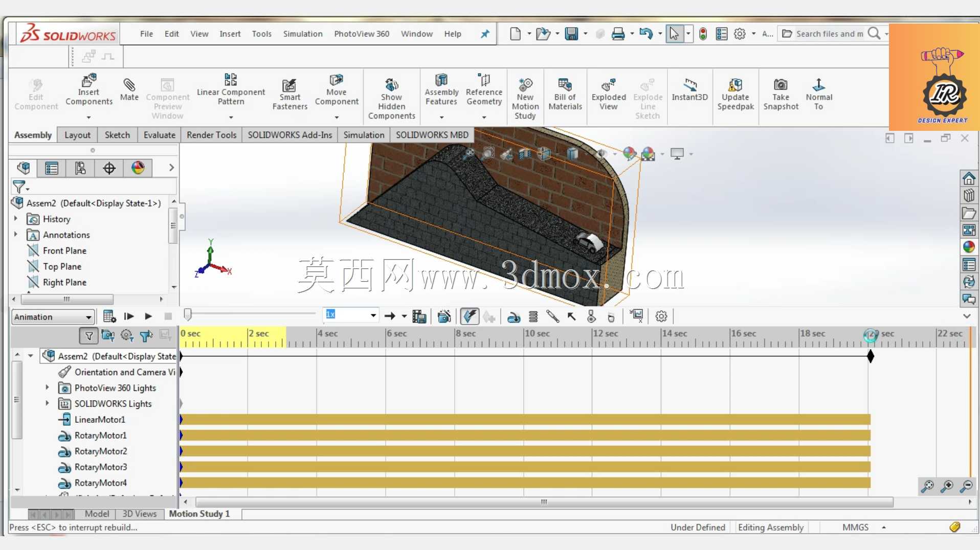Zoom in on the timeline

point(947,486)
